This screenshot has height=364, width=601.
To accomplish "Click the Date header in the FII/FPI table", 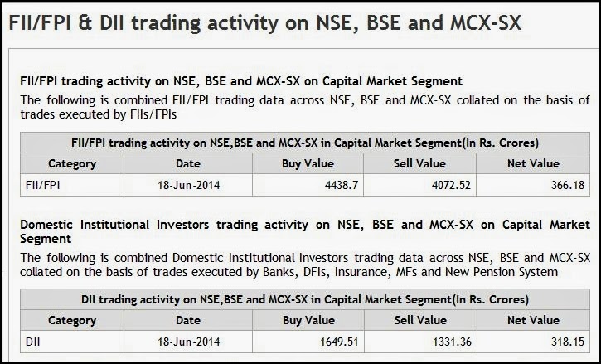I will coord(188,163).
